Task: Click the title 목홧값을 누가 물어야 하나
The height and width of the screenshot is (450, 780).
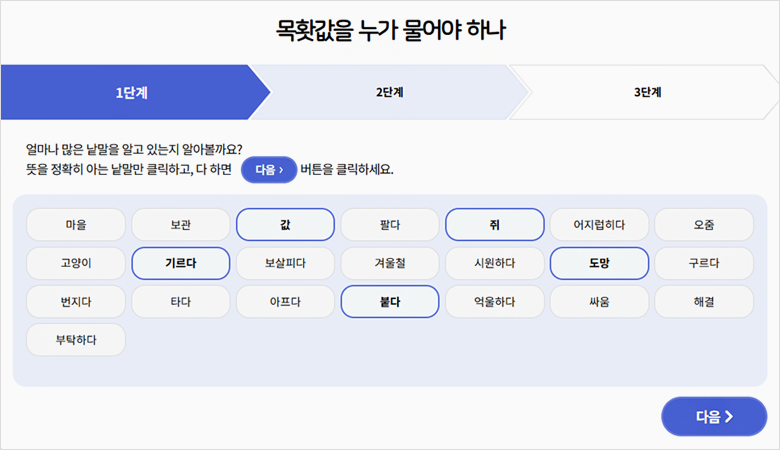Action: (x=390, y=30)
